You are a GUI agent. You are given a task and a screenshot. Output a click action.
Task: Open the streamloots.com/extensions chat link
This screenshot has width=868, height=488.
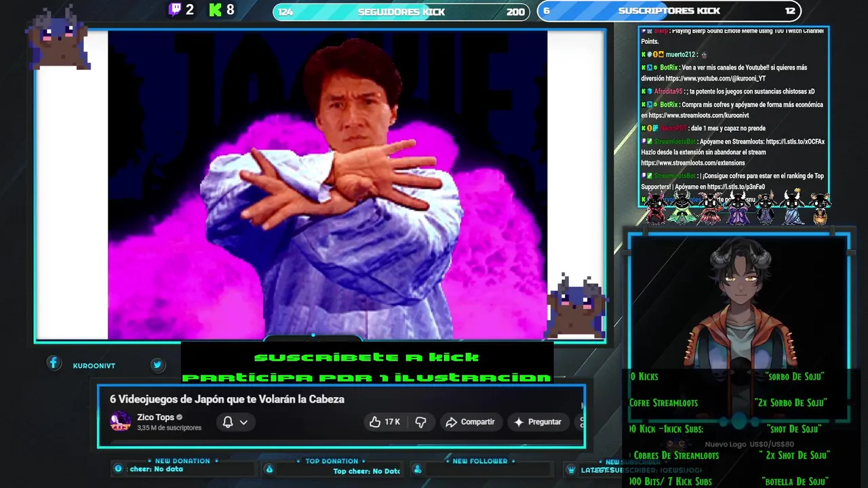click(692, 163)
